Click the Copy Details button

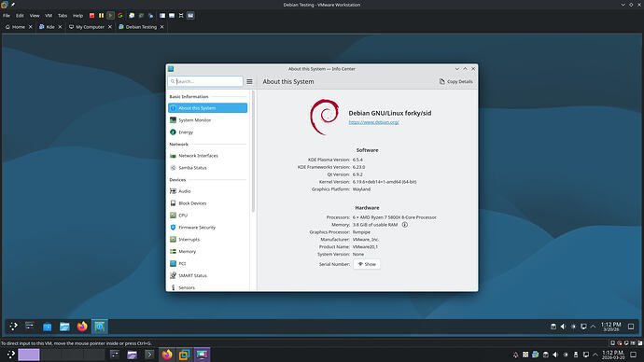[x=455, y=82]
